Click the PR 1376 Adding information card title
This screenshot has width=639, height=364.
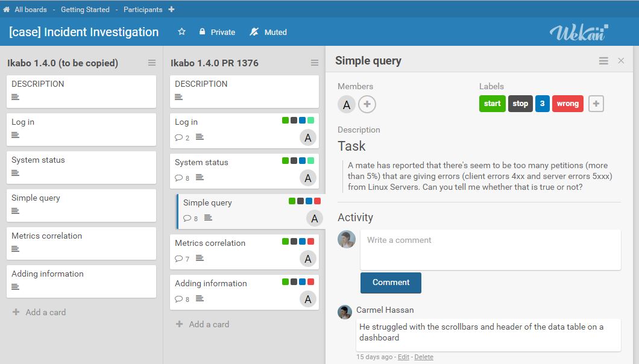[x=211, y=283]
